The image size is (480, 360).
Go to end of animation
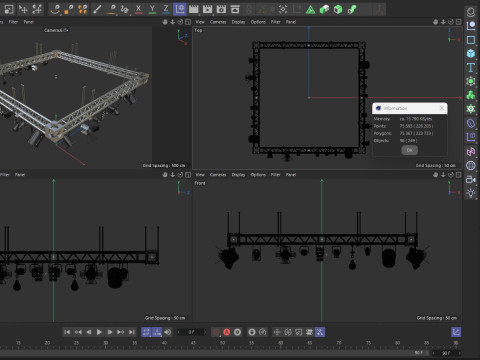(132, 332)
